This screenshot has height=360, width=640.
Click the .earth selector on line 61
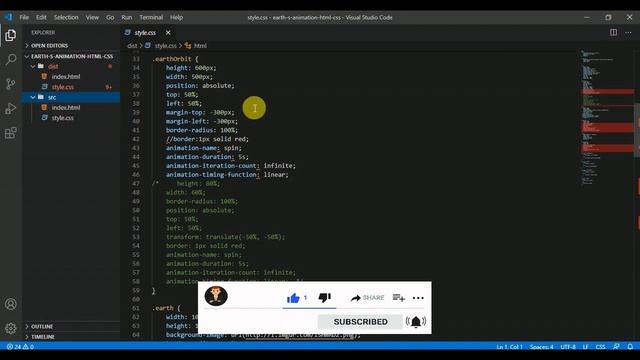click(x=162, y=308)
